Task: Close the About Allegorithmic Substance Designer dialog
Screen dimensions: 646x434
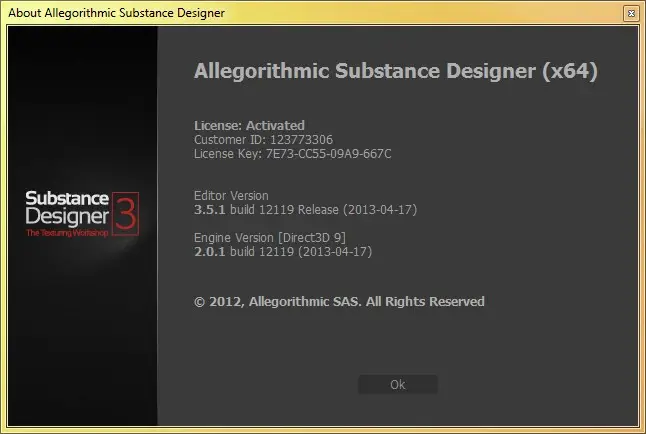Action: (x=631, y=13)
